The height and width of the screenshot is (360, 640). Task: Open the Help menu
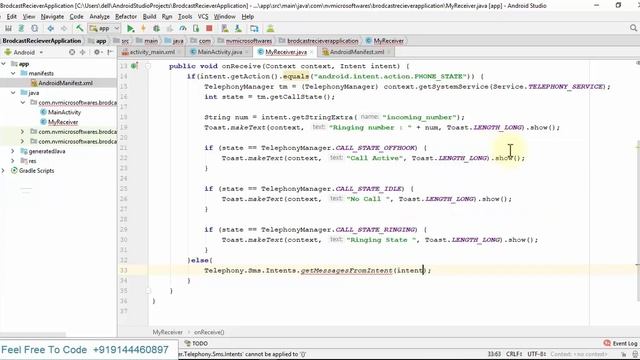point(248,17)
